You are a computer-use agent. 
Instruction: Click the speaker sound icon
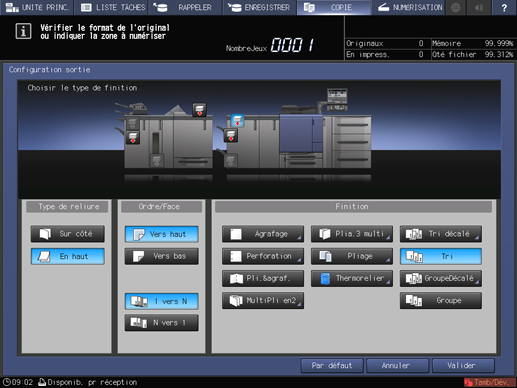click(479, 7)
